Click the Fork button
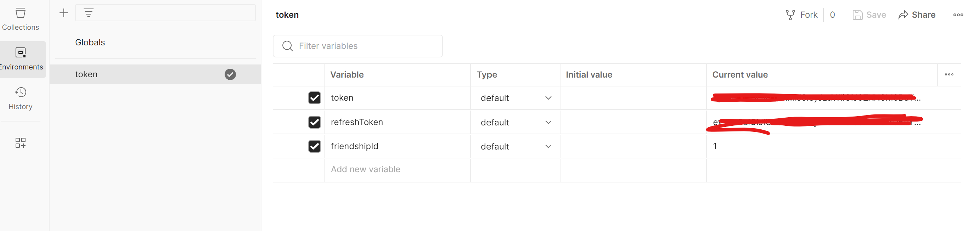The height and width of the screenshot is (231, 980). pos(801,15)
